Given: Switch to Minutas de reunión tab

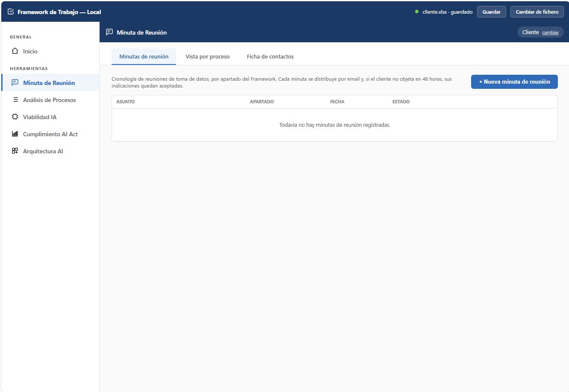Looking at the screenshot, I should [144, 56].
